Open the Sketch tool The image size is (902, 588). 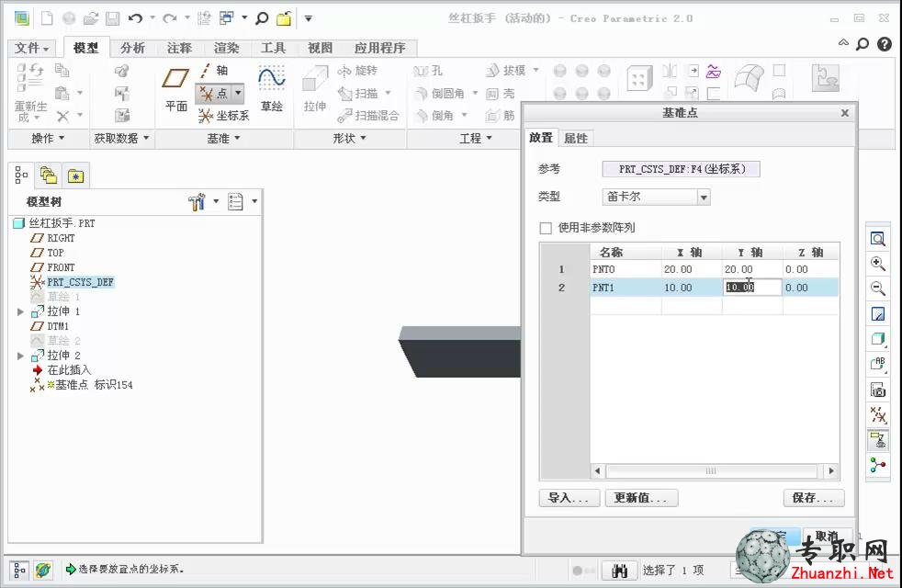[x=272, y=89]
